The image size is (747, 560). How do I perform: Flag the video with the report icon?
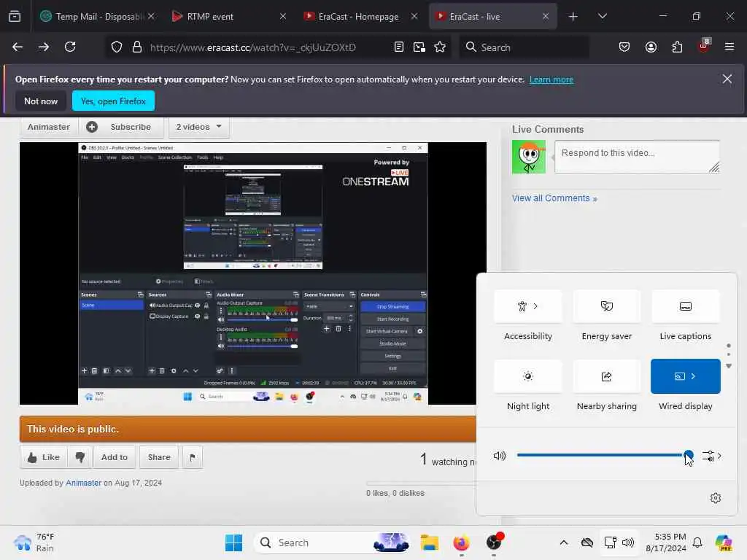pos(193,457)
